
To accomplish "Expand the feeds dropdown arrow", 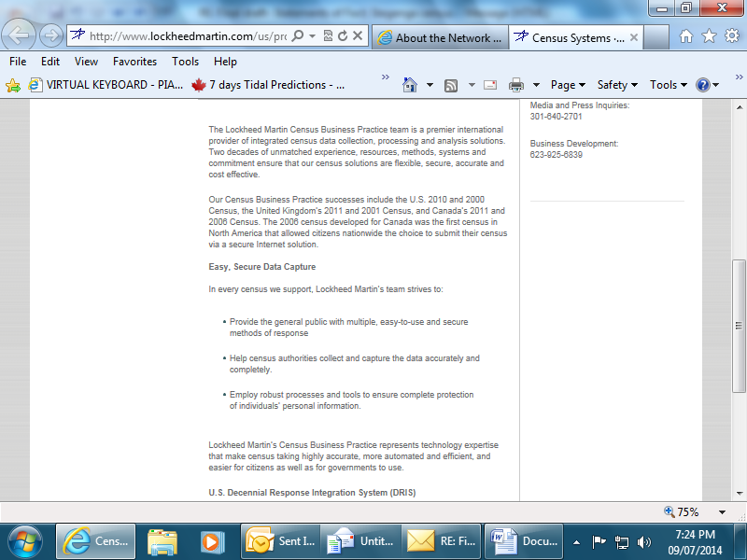I will pyautogui.click(x=472, y=85).
